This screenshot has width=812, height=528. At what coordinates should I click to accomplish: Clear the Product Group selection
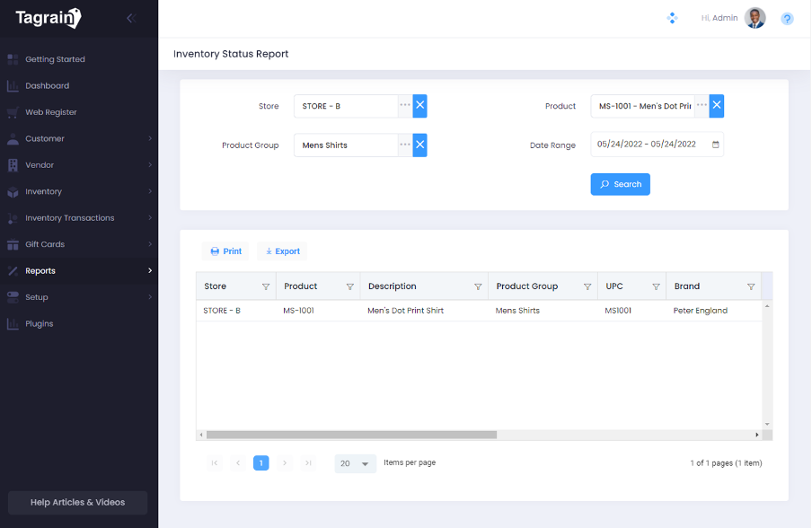click(x=419, y=145)
